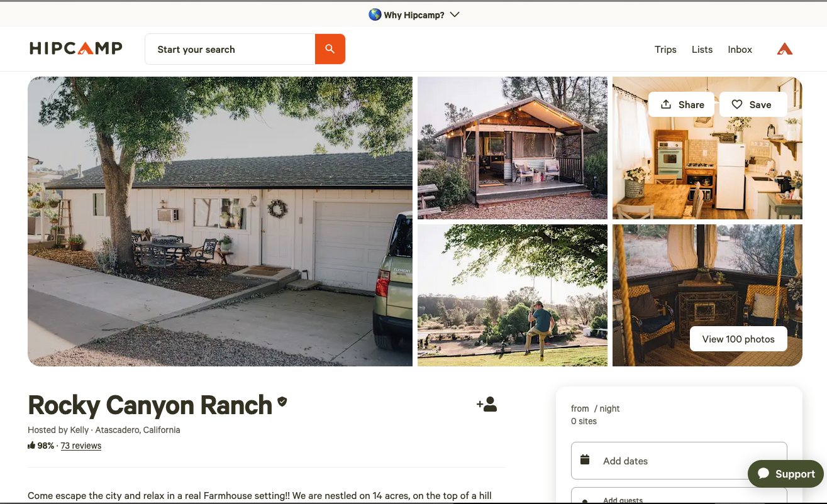This screenshot has width=827, height=504.
Task: Open the Add dates picker
Action: [679, 461]
